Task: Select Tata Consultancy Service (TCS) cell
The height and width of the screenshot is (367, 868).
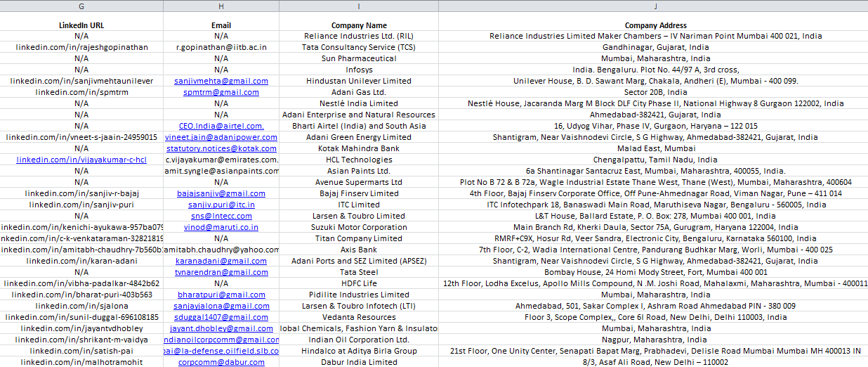Action: click(x=359, y=47)
